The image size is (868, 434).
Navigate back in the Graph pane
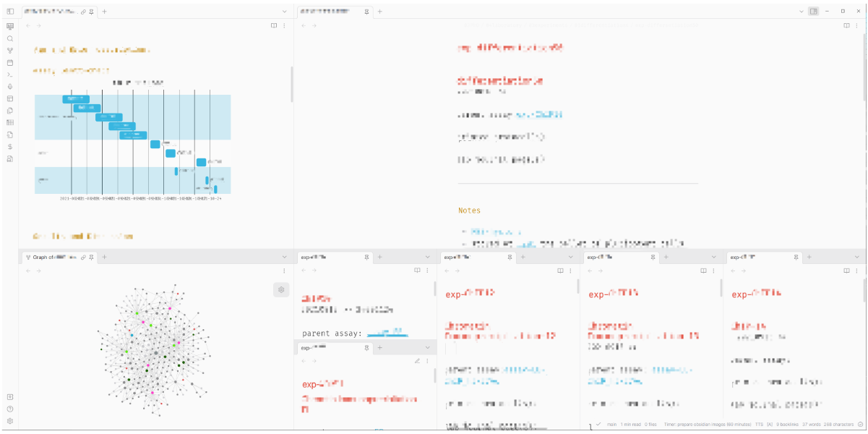tap(28, 271)
